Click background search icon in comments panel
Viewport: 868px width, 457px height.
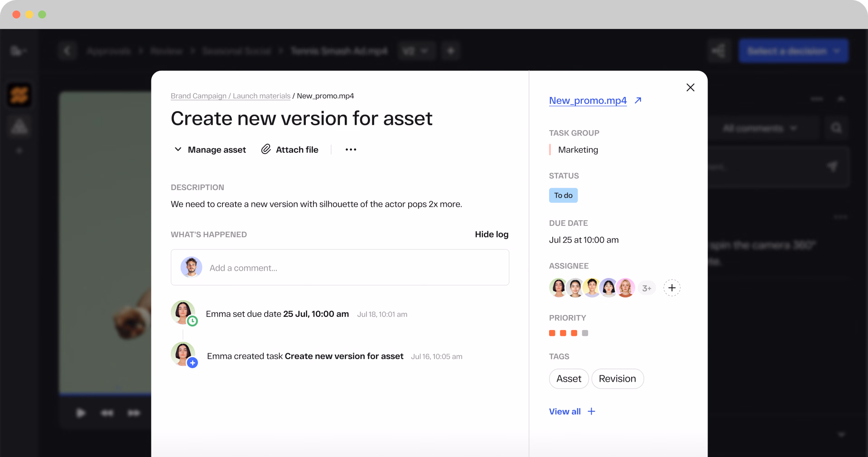point(836,128)
